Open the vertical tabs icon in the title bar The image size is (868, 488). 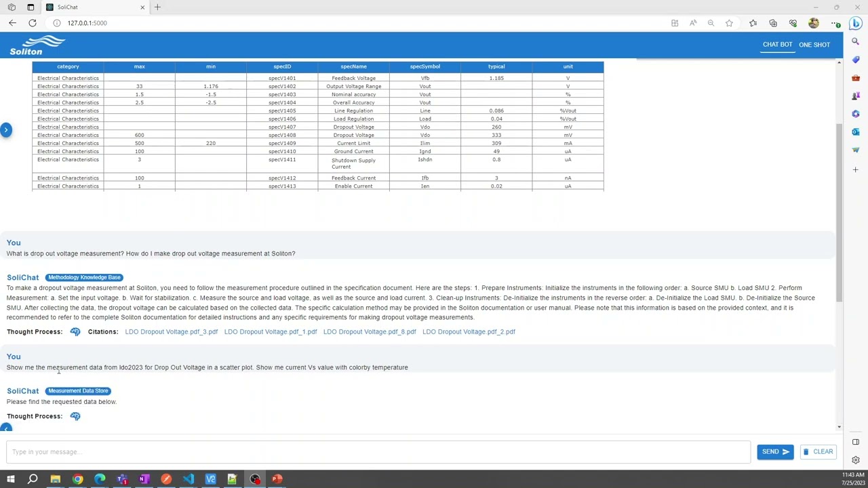coord(31,7)
